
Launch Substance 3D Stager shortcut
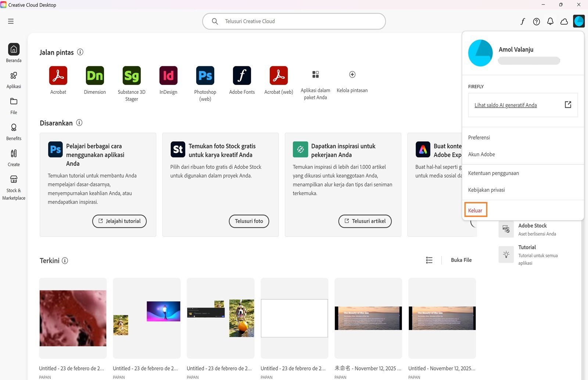[132, 75]
